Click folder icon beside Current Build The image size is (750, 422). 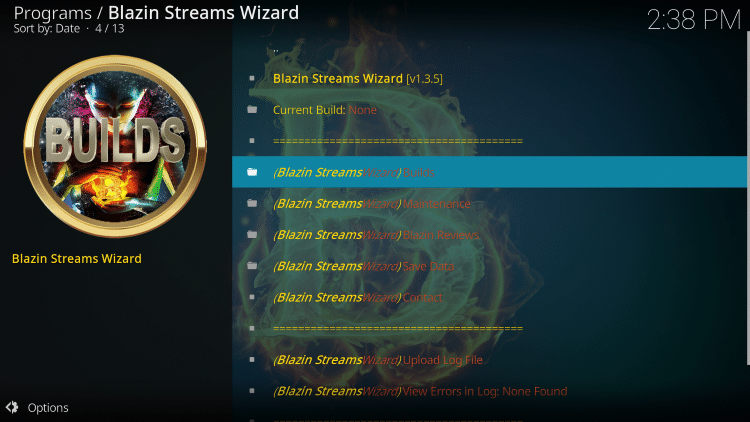click(252, 110)
